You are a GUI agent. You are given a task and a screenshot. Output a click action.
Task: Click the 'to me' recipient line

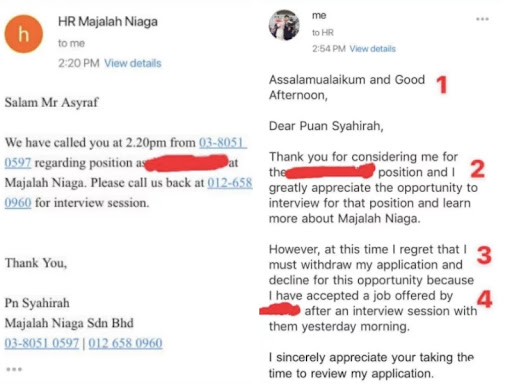71,43
